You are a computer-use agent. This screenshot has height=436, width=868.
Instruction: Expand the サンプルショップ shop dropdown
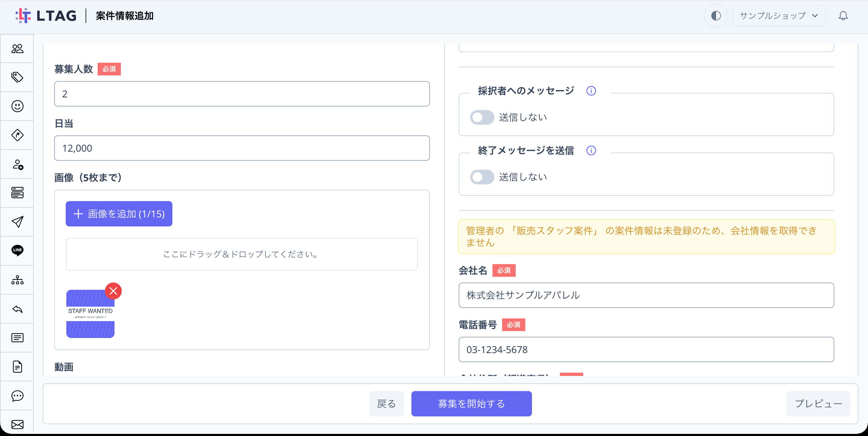click(779, 16)
